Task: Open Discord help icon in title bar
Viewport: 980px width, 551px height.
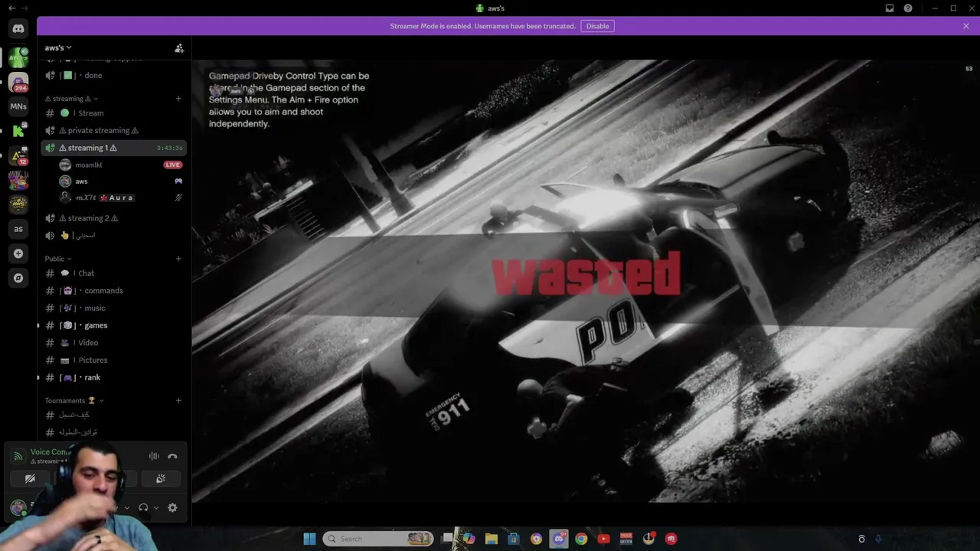Action: point(908,8)
